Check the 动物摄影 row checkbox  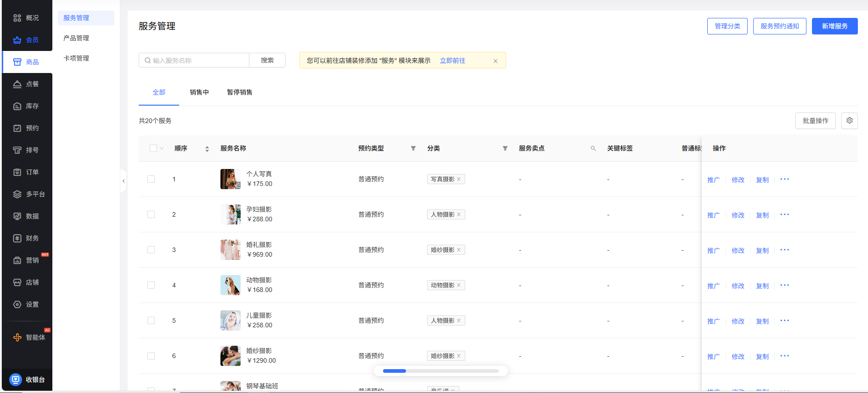pyautogui.click(x=151, y=285)
